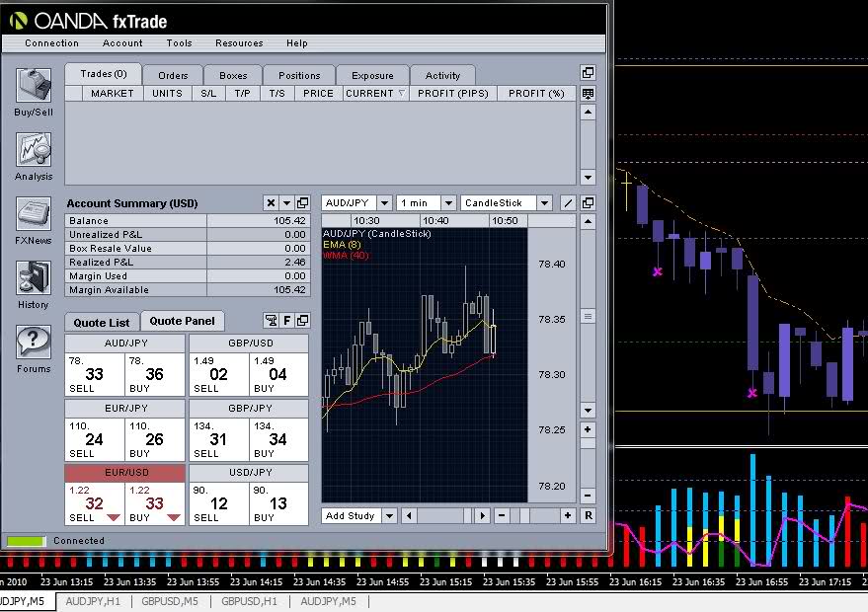The image size is (868, 612).
Task: Open the FXNews sidebar icon
Action: click(34, 214)
